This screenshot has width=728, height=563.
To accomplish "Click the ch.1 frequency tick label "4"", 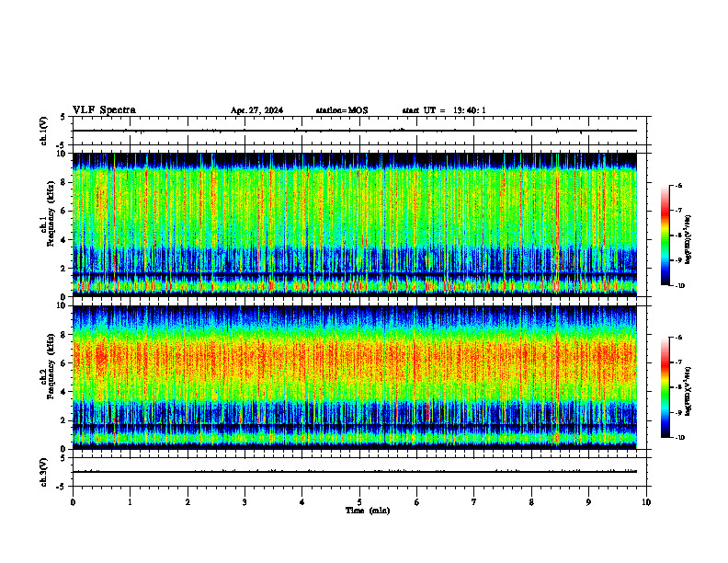I will click(x=64, y=240).
